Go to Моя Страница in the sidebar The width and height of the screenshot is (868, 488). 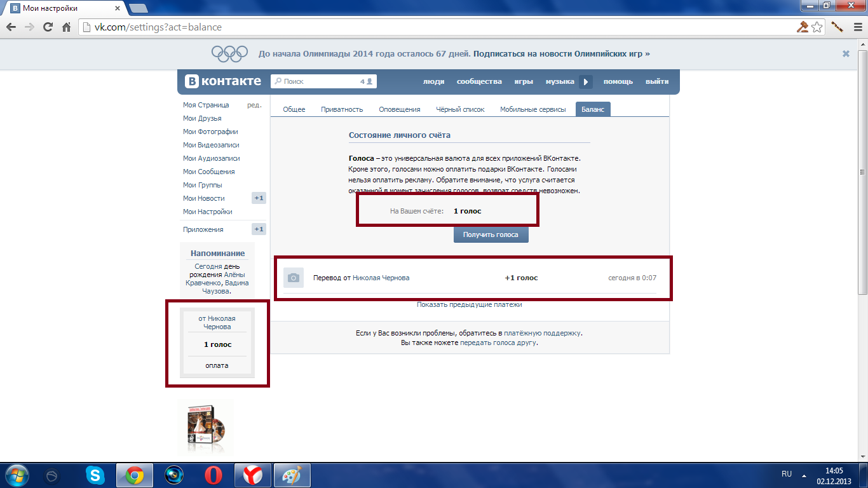pos(206,105)
